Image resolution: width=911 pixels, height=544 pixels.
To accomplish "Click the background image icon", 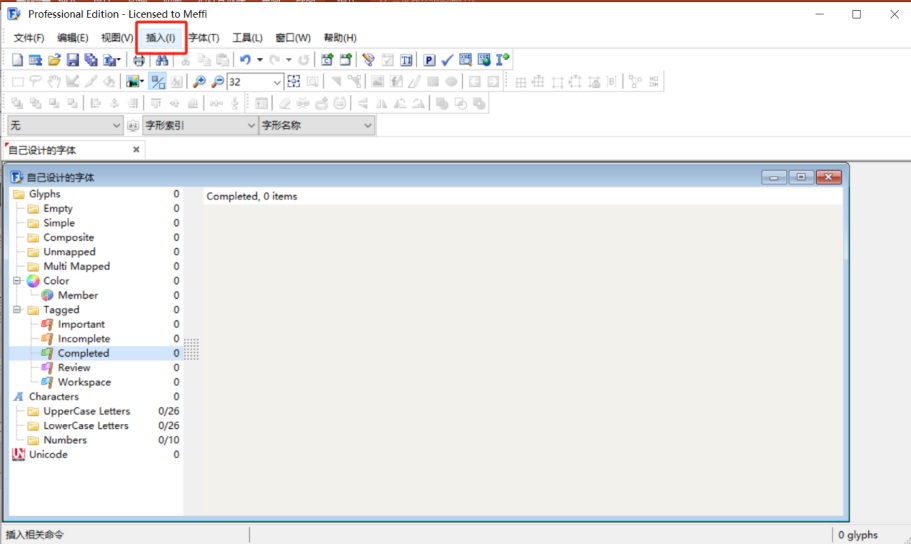I will [132, 81].
